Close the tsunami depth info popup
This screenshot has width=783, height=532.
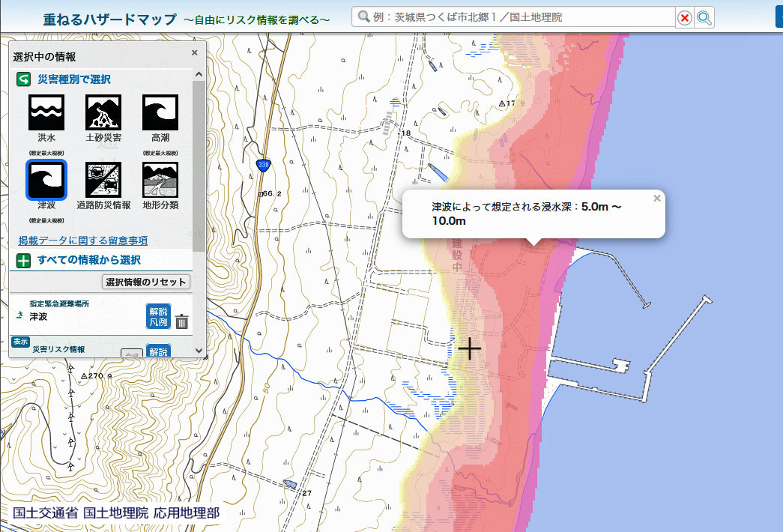pos(657,199)
